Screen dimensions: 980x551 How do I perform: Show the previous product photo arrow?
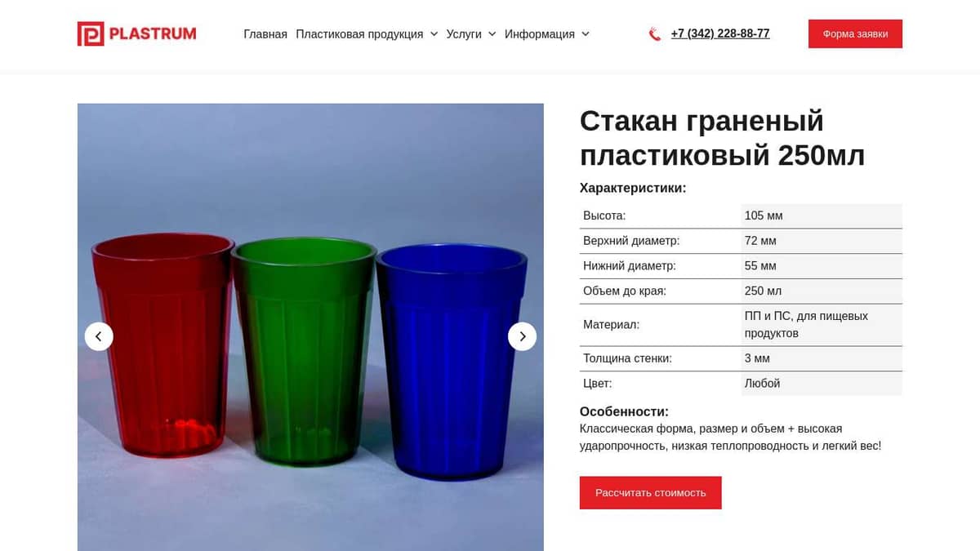pyautogui.click(x=99, y=336)
